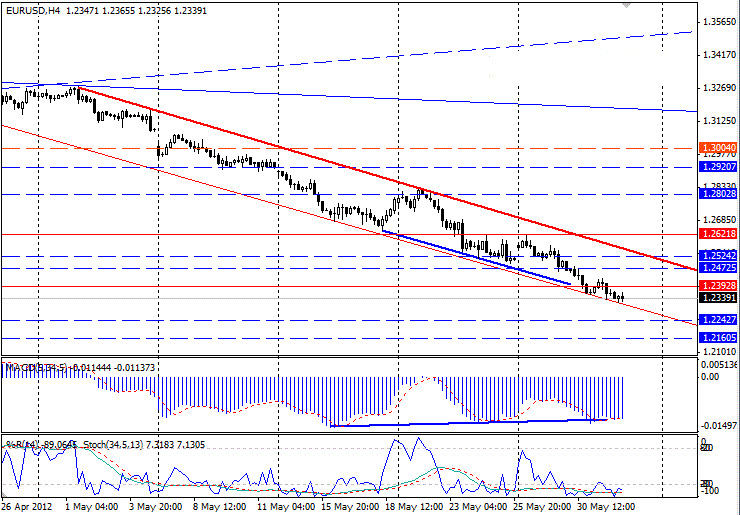Viewport: 740px width, 515px height.
Task: Click the 1 May 04:00 time label
Action: tap(91, 507)
